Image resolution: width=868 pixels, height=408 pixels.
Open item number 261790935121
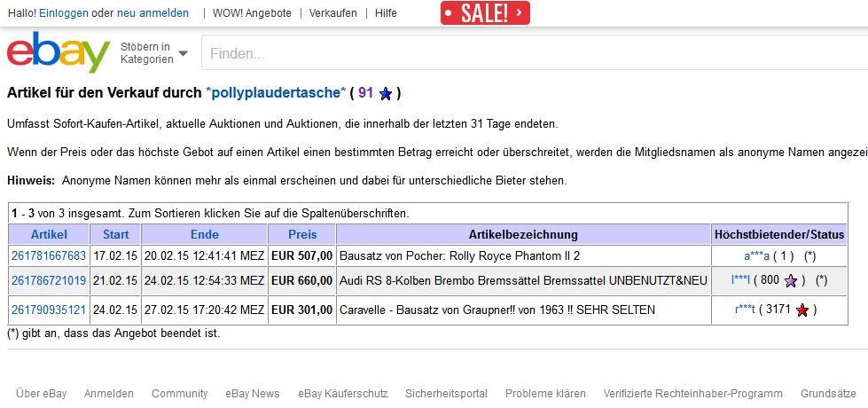(x=49, y=310)
